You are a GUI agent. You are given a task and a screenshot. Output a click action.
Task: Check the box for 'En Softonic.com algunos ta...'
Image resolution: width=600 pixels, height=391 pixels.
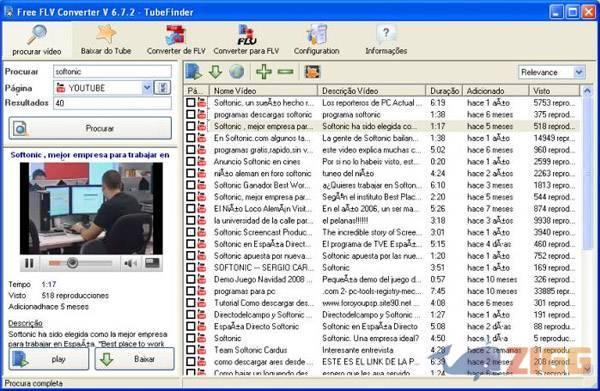[x=191, y=138]
